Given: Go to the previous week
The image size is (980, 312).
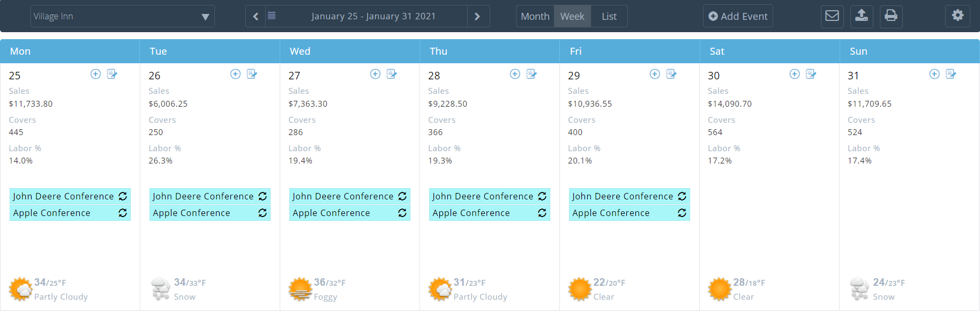Looking at the screenshot, I should (x=256, y=16).
